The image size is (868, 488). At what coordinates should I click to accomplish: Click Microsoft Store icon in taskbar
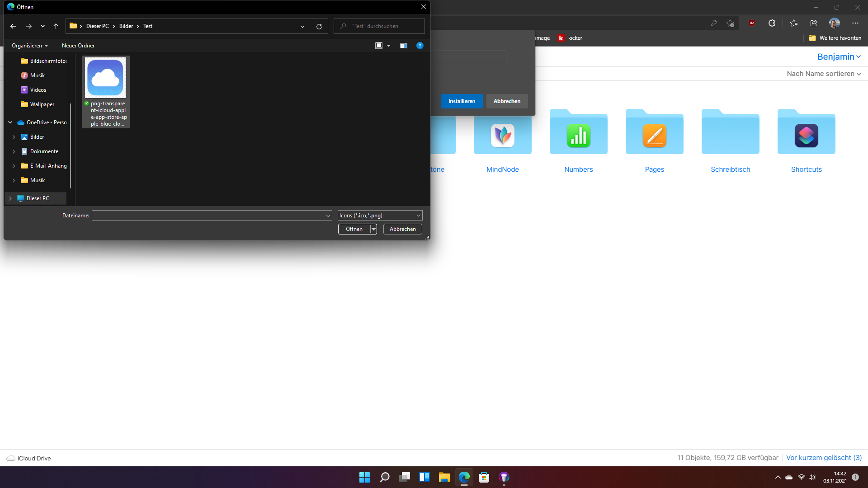tap(484, 477)
